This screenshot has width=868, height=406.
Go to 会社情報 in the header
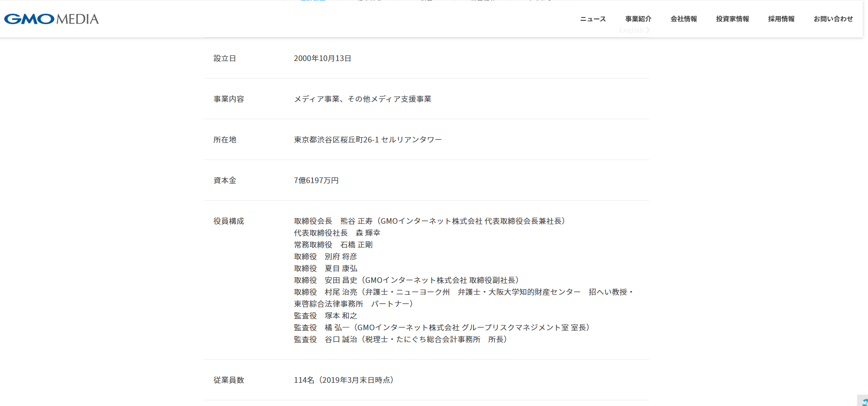point(683,19)
